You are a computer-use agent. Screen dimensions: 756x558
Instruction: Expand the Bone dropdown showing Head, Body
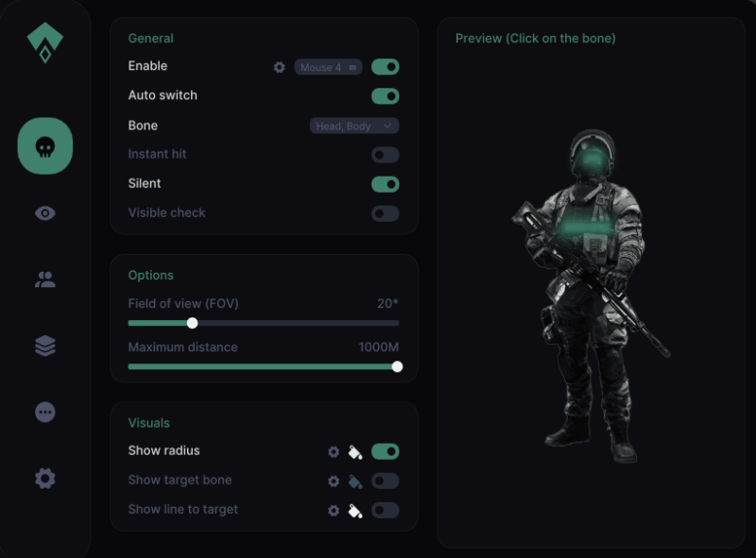click(x=354, y=126)
